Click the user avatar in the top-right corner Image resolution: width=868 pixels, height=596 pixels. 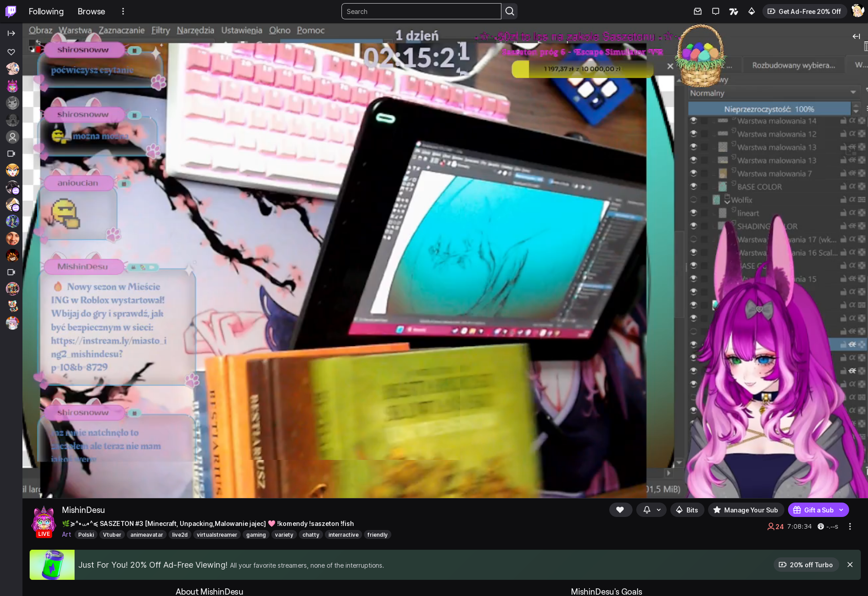tap(857, 11)
